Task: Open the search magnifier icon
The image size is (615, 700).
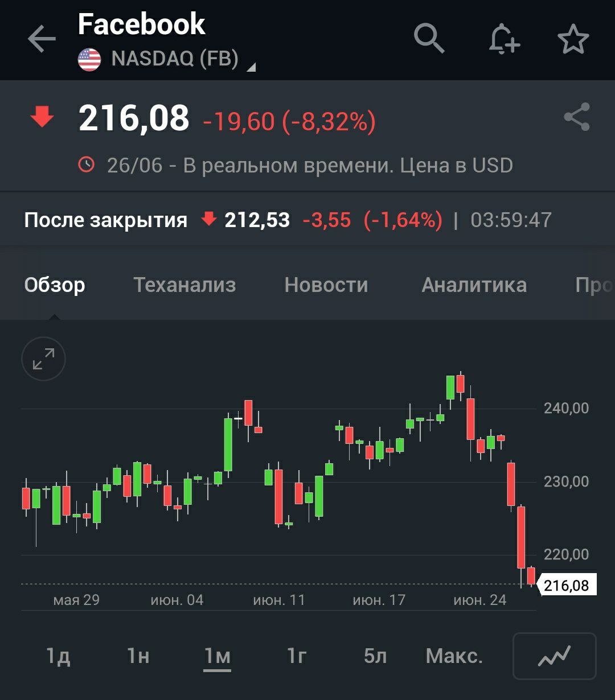Action: [429, 39]
